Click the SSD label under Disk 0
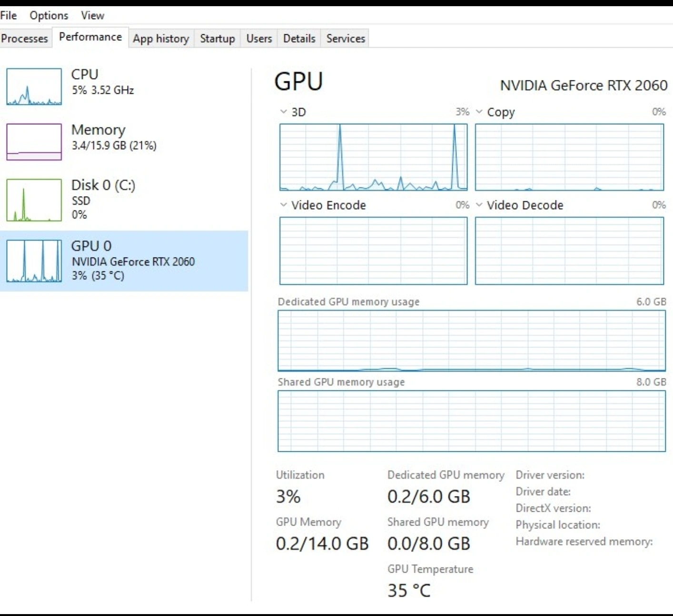This screenshot has height=616, width=673. coord(80,201)
